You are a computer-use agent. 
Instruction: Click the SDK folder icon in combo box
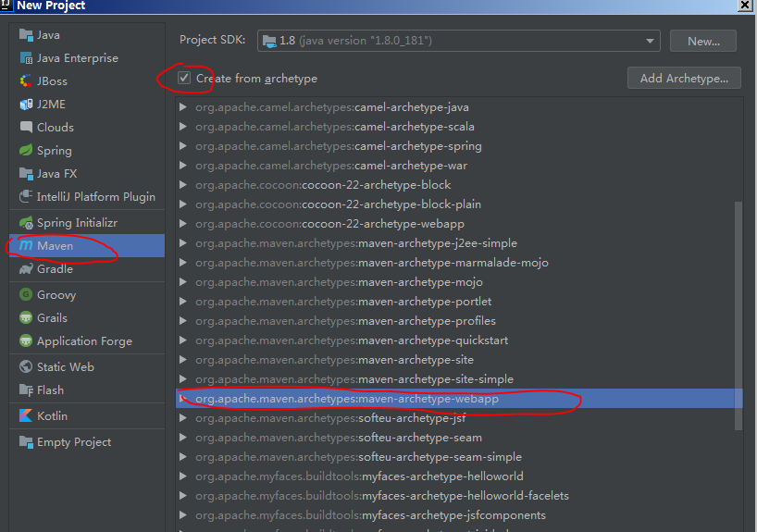coord(269,41)
